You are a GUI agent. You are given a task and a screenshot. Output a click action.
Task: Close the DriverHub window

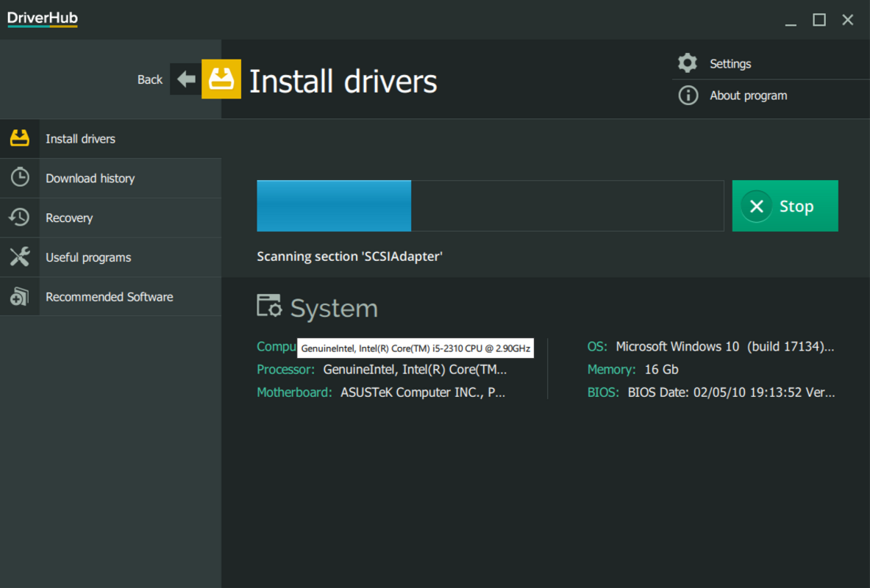tap(847, 20)
